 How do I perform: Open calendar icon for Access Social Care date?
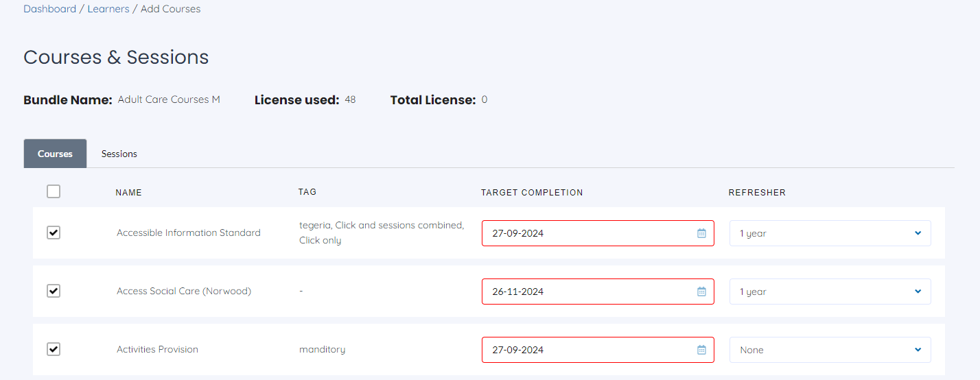click(x=701, y=292)
